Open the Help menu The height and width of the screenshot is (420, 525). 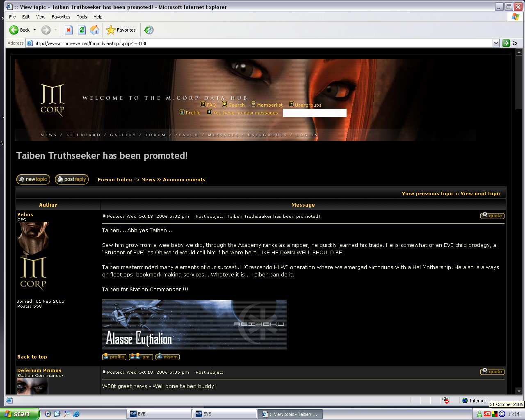pyautogui.click(x=98, y=17)
